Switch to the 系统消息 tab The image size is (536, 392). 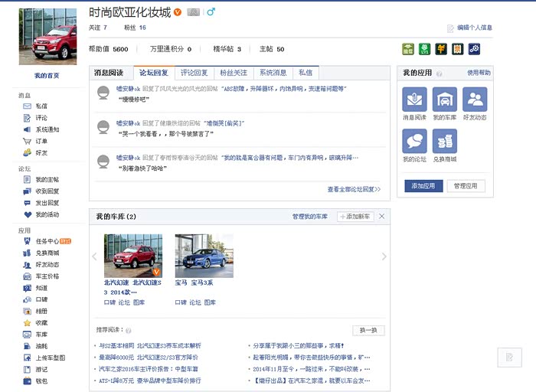273,73
